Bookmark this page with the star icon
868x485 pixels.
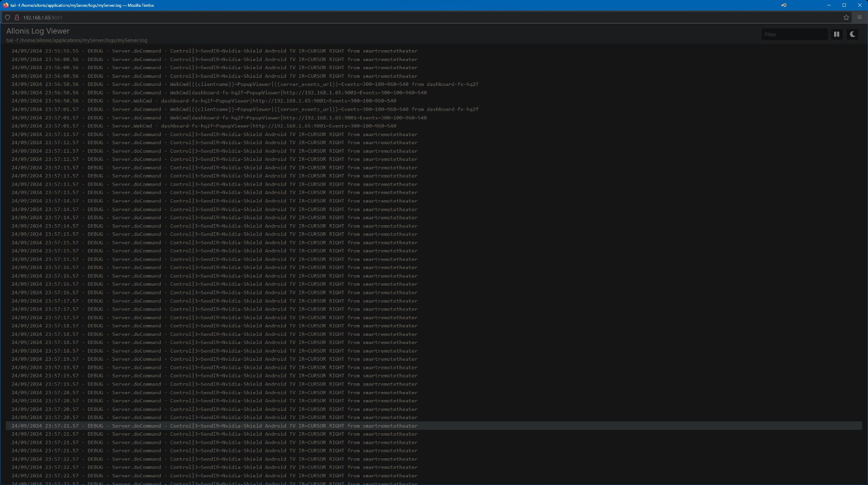click(846, 18)
